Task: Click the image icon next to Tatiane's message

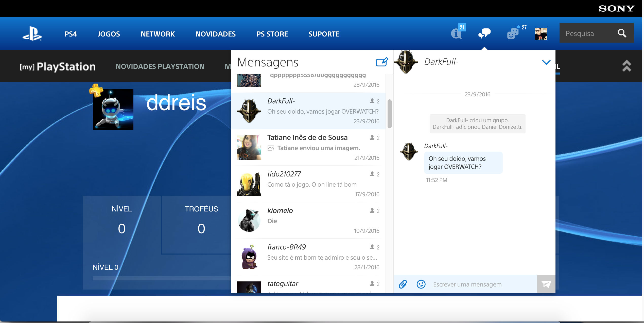Action: click(x=271, y=148)
